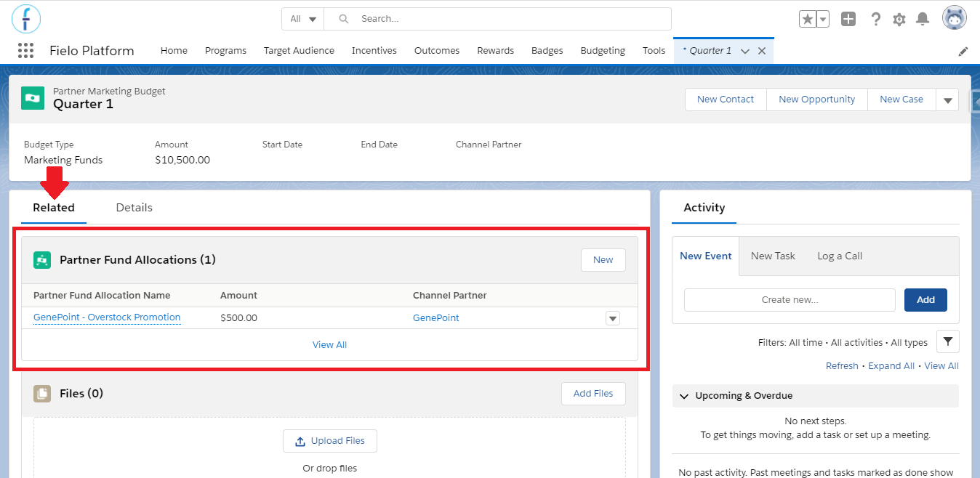Screen dimensions: 980x478
Task: Go to the Home tab
Action: click(x=174, y=50)
